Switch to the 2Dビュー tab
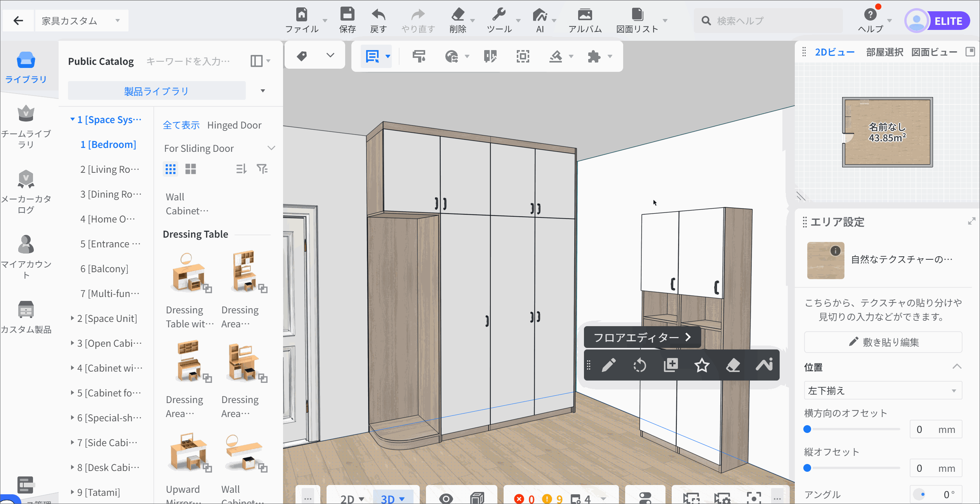This screenshot has width=980, height=504. click(x=835, y=52)
